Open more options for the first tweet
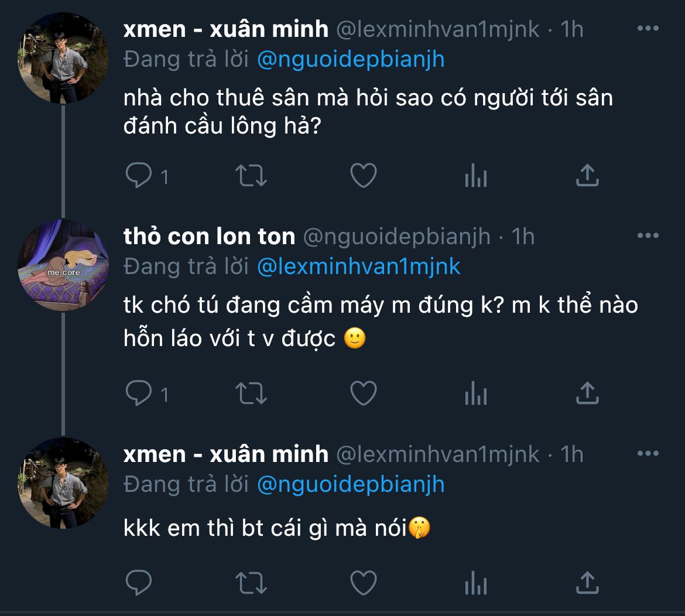This screenshot has height=616, width=685. [x=648, y=28]
